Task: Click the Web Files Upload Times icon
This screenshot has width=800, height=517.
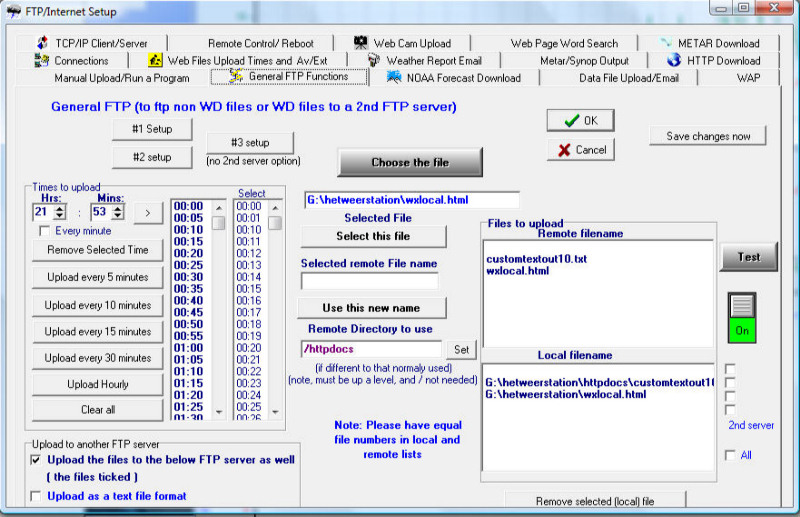Action: 155,61
